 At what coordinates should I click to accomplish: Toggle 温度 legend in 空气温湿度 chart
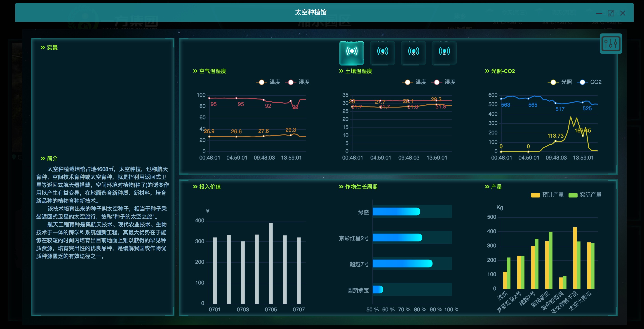click(268, 82)
